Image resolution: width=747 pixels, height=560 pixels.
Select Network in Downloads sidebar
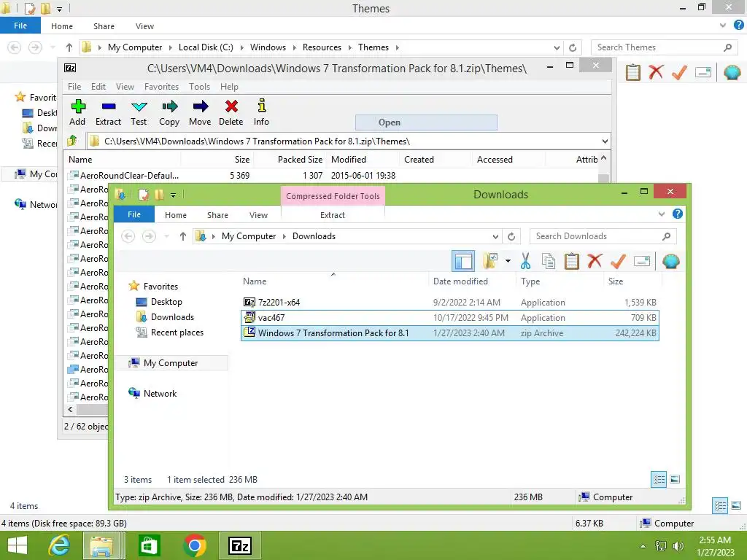click(152, 393)
